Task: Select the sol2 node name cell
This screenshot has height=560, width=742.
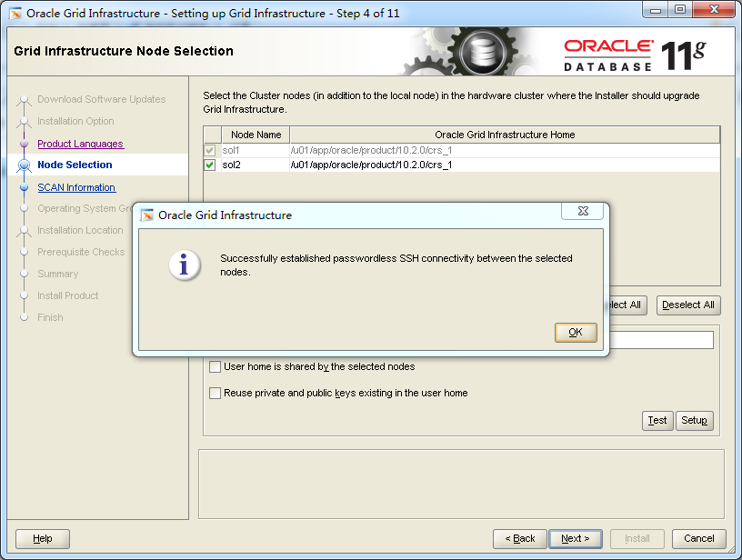Action: (256, 165)
